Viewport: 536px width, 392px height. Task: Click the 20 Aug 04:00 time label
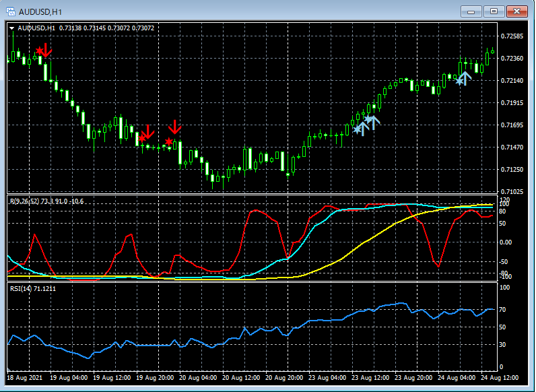[x=198, y=378]
